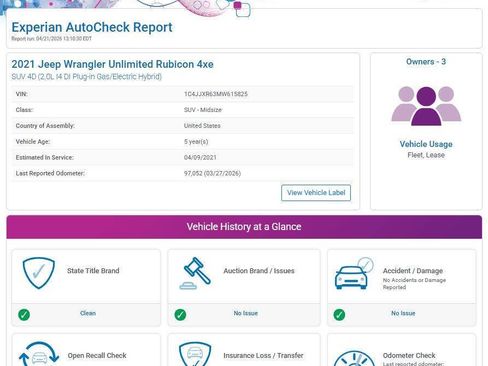Click the Odometer Check gauge icon
The width and height of the screenshot is (488, 366).
(354, 358)
